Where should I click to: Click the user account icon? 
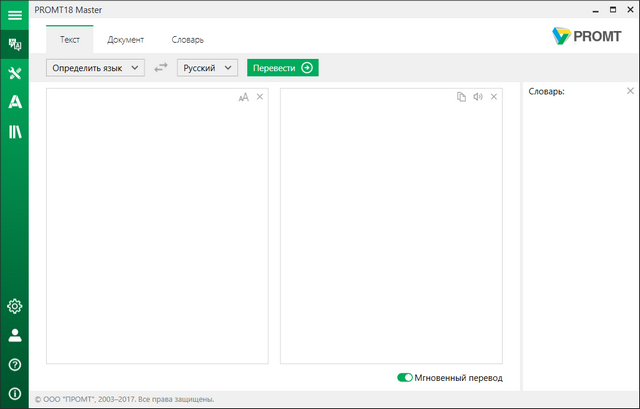click(x=14, y=335)
